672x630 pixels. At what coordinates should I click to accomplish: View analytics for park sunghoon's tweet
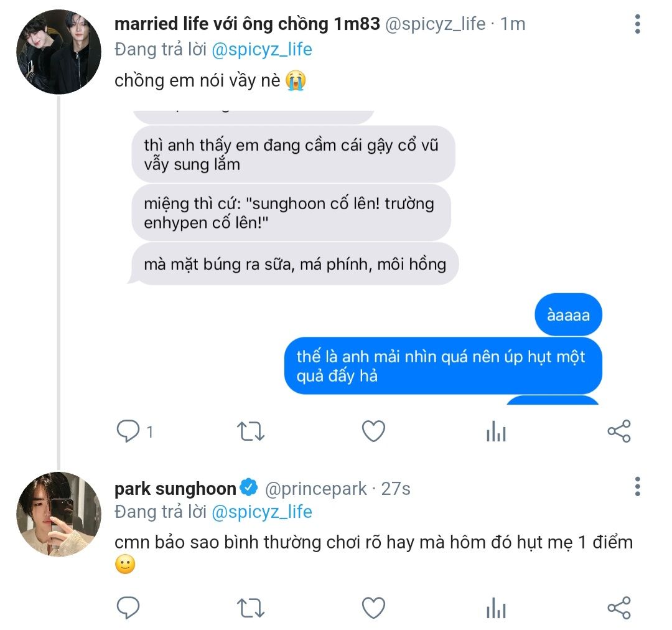coord(496,608)
